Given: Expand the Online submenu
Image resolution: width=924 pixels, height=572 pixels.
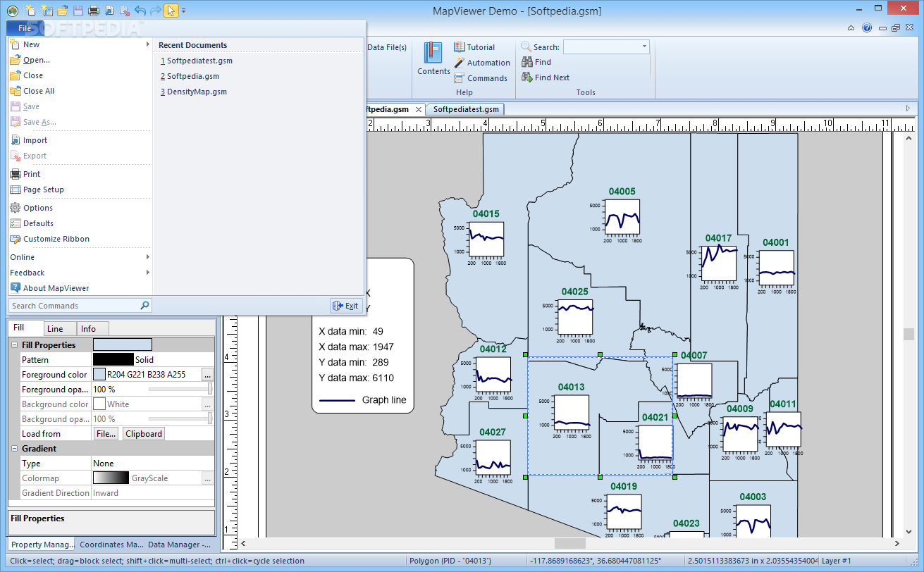Looking at the screenshot, I should tap(80, 257).
